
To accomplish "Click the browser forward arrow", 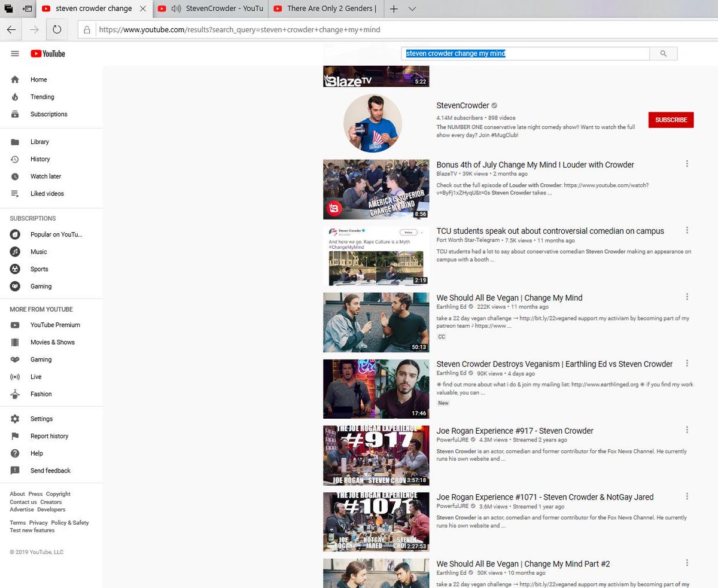I will point(35,29).
